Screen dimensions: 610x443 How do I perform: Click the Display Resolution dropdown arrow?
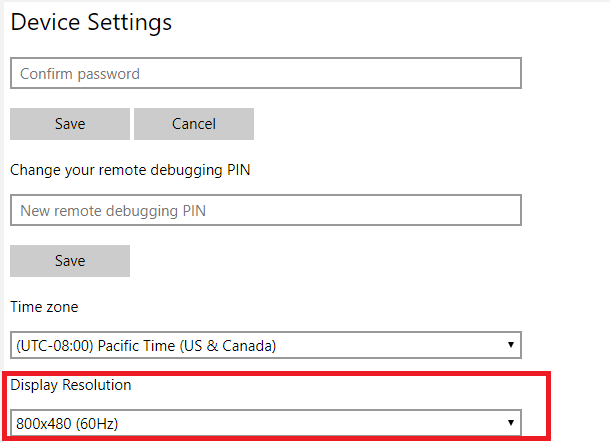510,423
